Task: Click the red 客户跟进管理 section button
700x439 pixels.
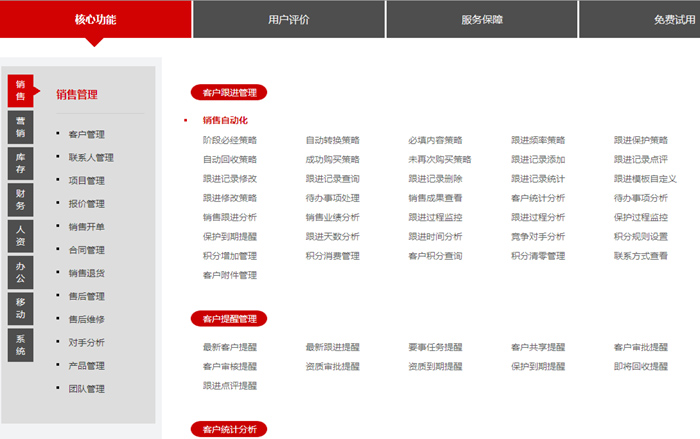Action: tap(229, 93)
